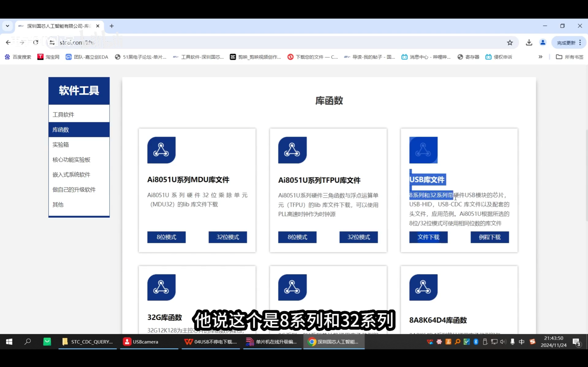Open Windows taskbar search

tap(28, 342)
